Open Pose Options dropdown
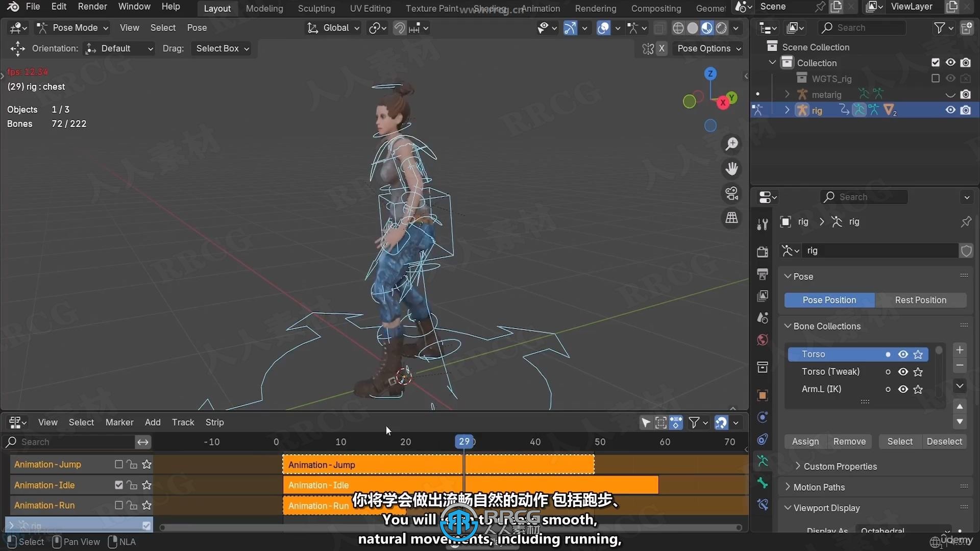This screenshot has height=551, width=980. click(x=708, y=48)
